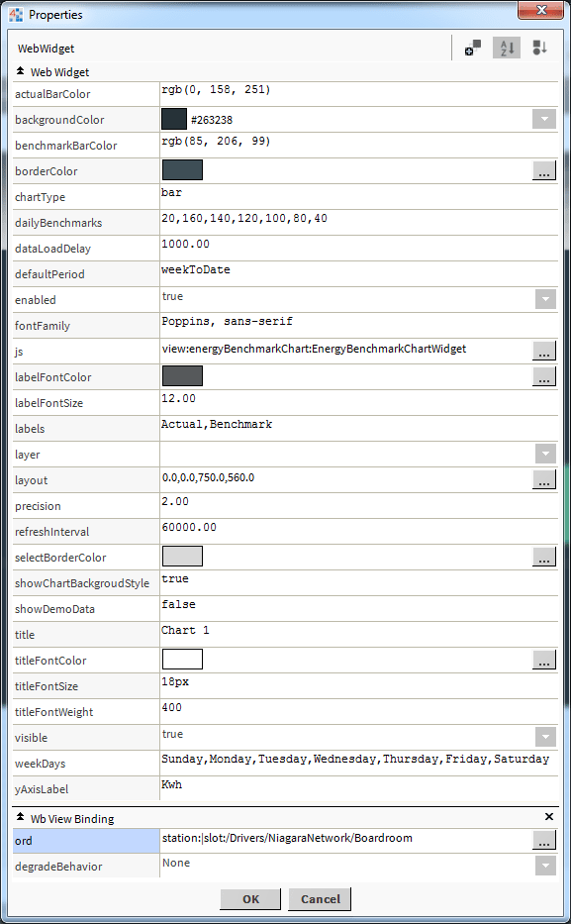The width and height of the screenshot is (571, 924).
Task: Collapse the Wb View Binding section
Action: (20, 817)
